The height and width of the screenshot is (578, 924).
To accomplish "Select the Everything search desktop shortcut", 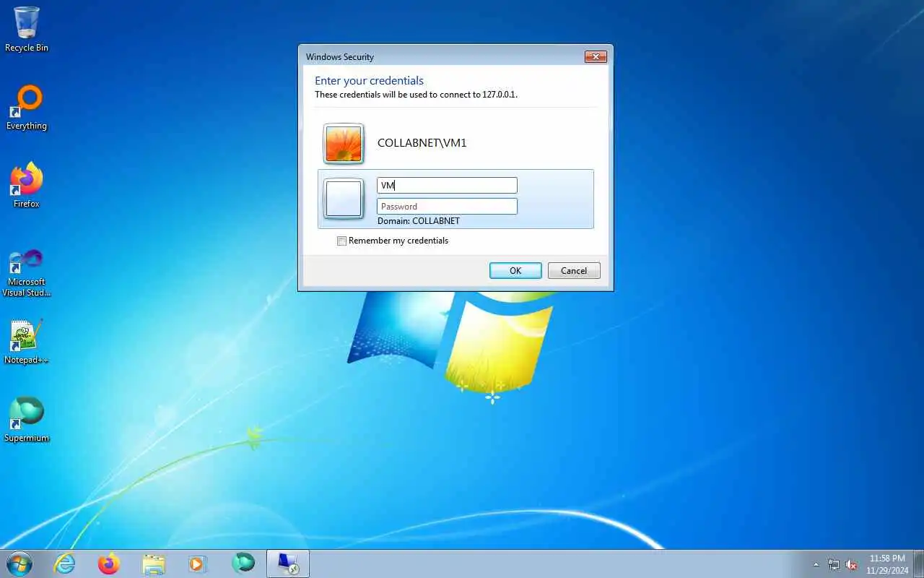I will click(27, 108).
